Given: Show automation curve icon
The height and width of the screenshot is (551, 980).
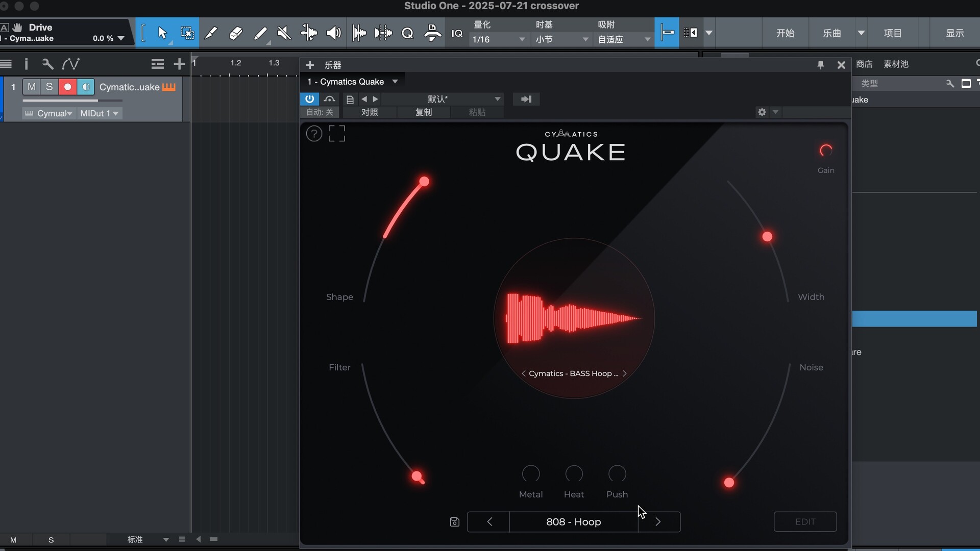Looking at the screenshot, I should (x=70, y=64).
